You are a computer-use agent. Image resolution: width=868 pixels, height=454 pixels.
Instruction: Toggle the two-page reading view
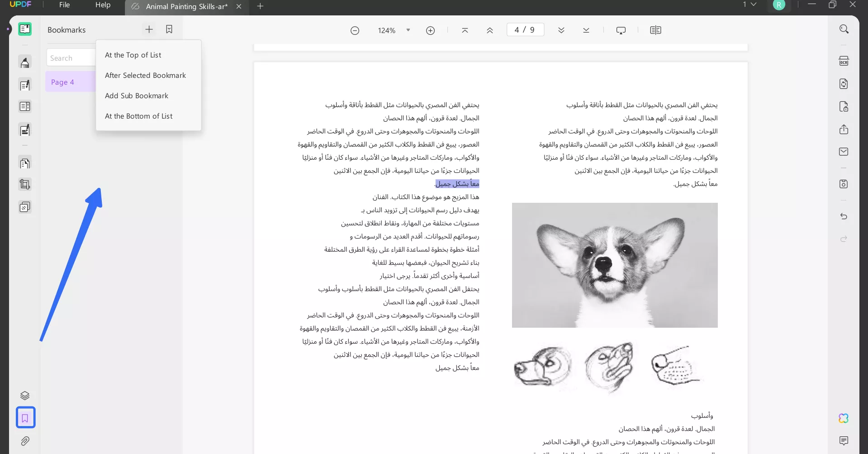pyautogui.click(x=655, y=30)
